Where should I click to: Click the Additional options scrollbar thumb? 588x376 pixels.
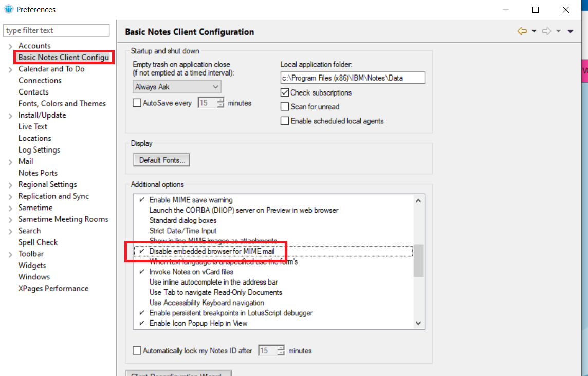click(x=418, y=260)
